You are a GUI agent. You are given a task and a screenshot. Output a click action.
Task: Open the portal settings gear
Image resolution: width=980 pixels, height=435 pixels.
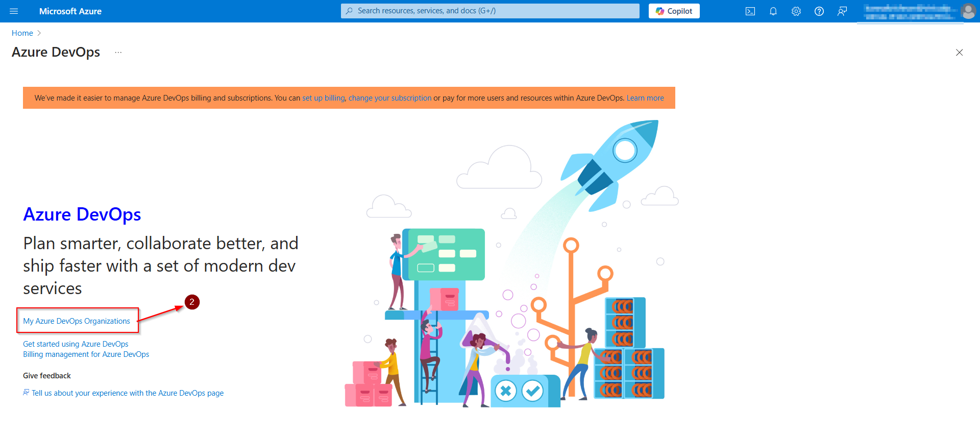click(x=796, y=11)
